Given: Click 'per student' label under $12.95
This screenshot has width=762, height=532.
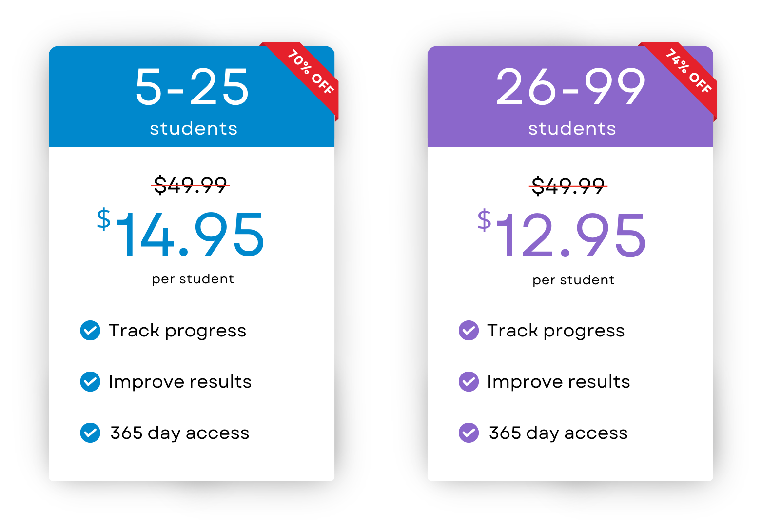Looking at the screenshot, I should click(x=574, y=280).
